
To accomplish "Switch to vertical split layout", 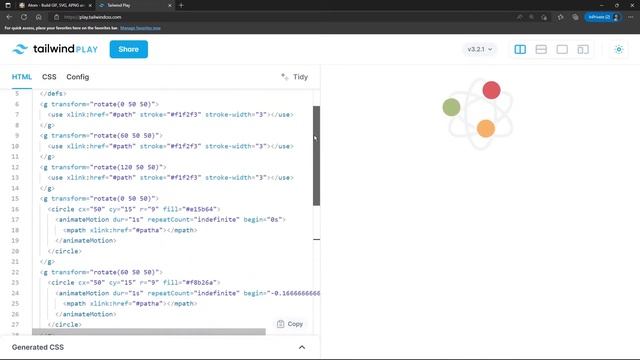I will (x=520, y=49).
